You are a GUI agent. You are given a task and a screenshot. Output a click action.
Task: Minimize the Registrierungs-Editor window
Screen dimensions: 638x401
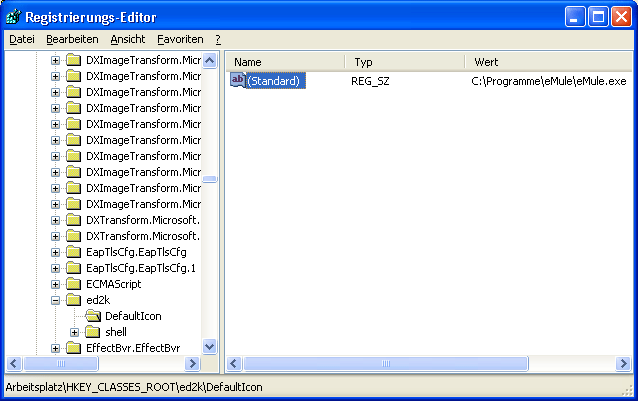coord(575,17)
